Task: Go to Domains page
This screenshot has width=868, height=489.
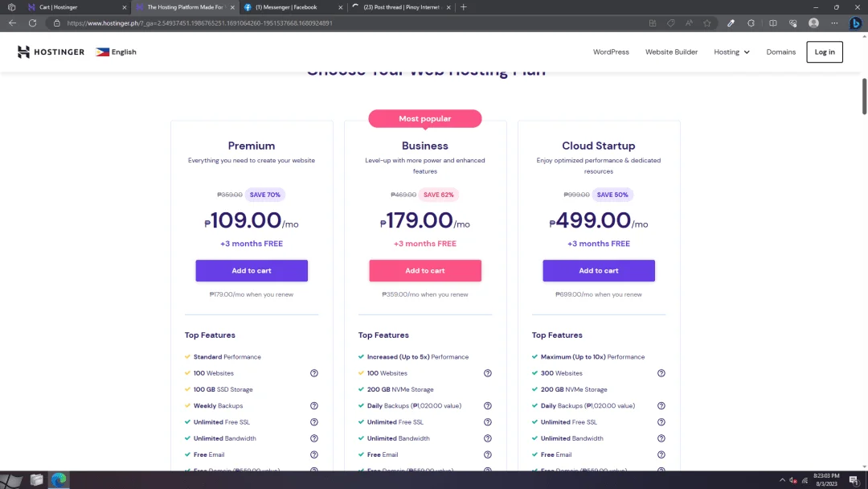Action: pos(780,52)
